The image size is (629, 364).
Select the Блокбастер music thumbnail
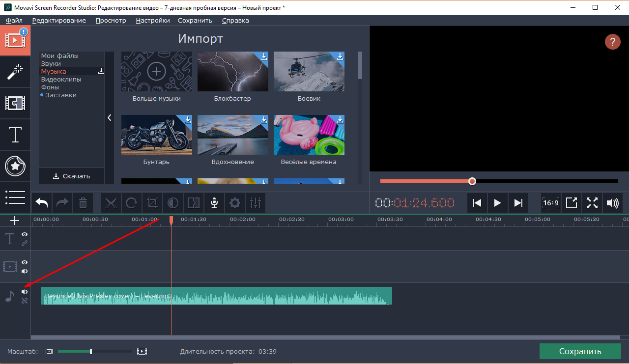coord(233,72)
